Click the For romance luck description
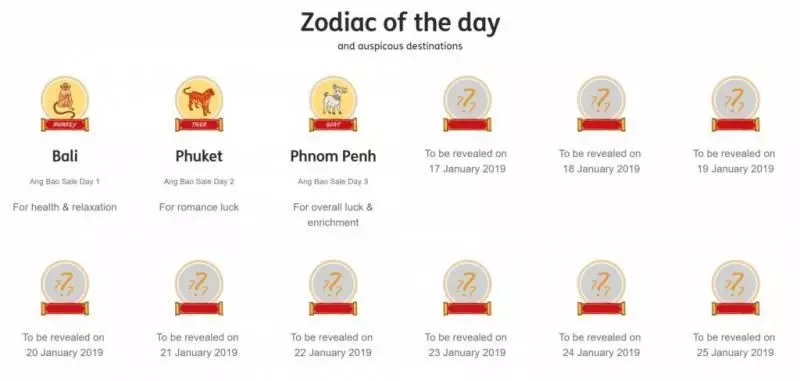Image resolution: width=800 pixels, height=381 pixels. 199,207
